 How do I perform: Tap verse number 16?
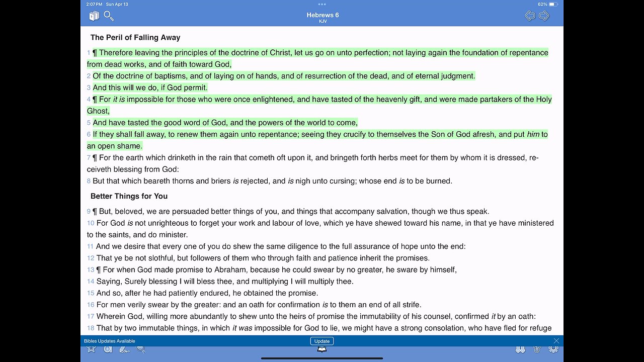pyautogui.click(x=91, y=305)
